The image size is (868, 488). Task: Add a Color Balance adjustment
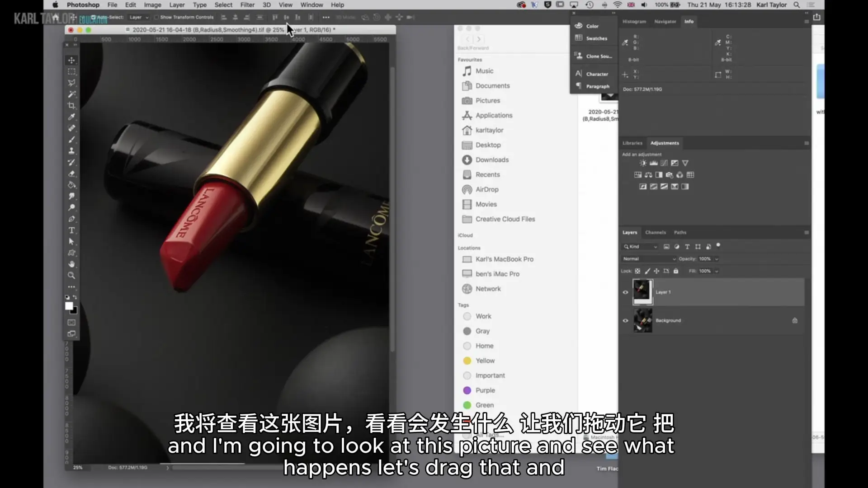click(x=648, y=175)
